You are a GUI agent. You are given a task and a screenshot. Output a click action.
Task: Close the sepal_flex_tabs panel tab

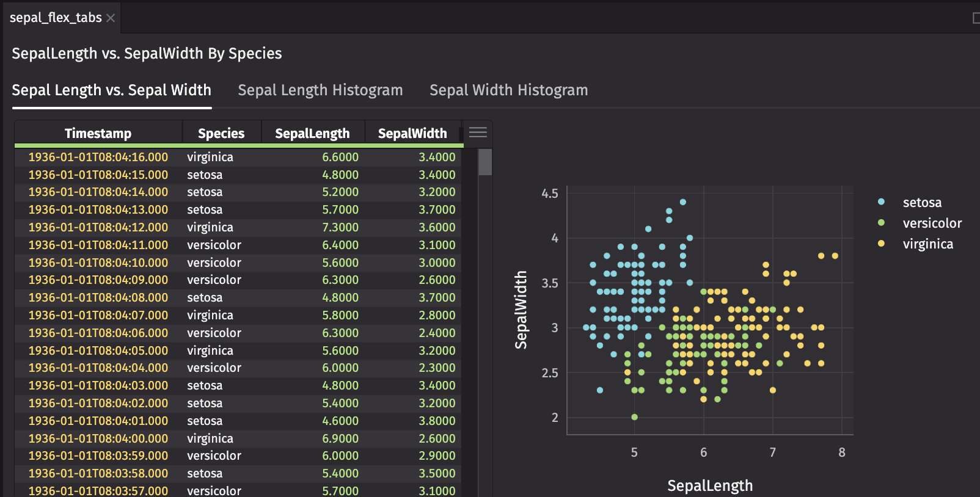pos(111,18)
